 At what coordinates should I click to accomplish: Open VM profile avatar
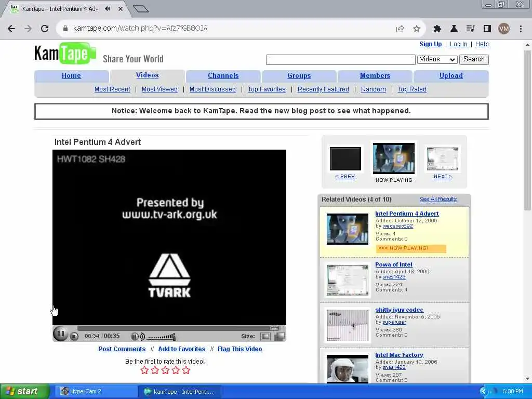tap(504, 29)
